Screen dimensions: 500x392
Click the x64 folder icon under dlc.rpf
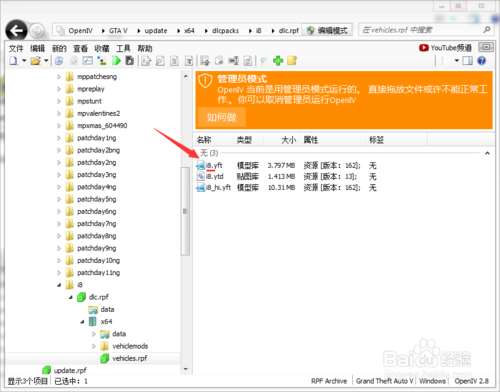[93, 322]
